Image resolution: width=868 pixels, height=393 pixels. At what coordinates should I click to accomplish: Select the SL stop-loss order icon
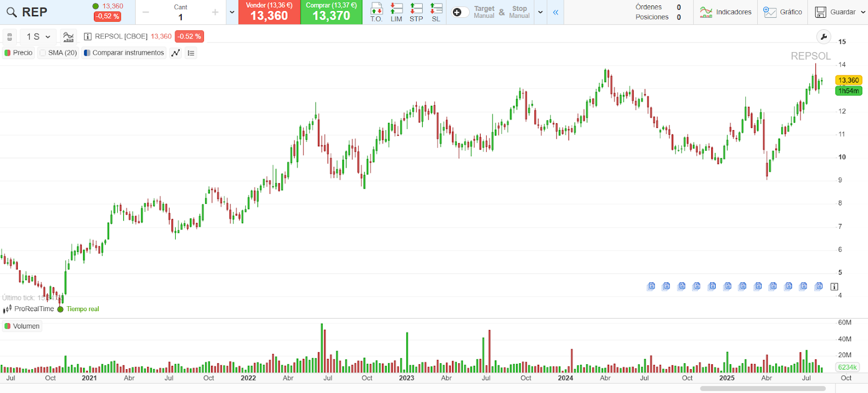click(436, 12)
